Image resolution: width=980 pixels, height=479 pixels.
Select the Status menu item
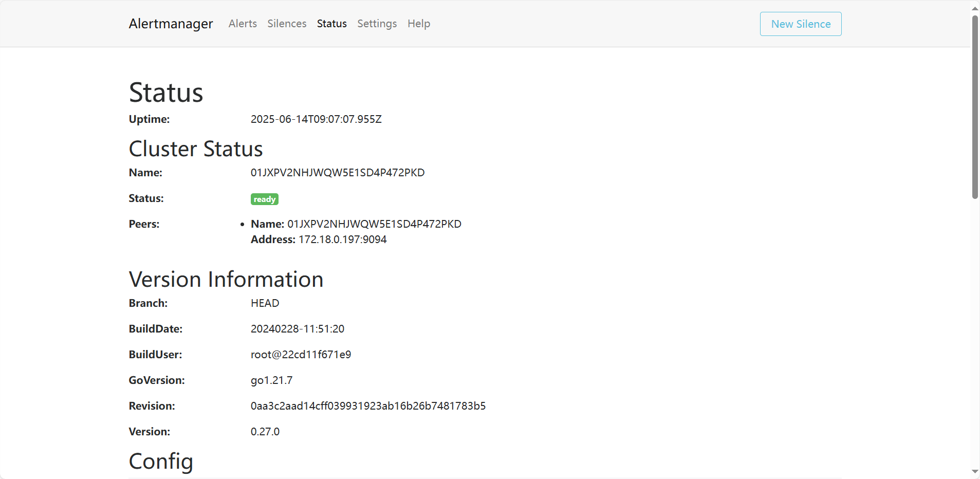pos(331,24)
